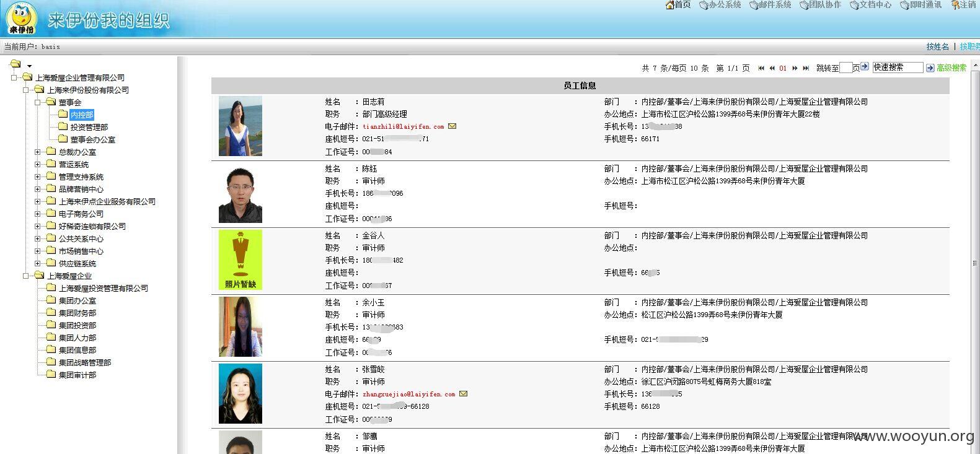Select 集团信息部 in the tree
This screenshot has width=980, height=454.
tap(77, 350)
